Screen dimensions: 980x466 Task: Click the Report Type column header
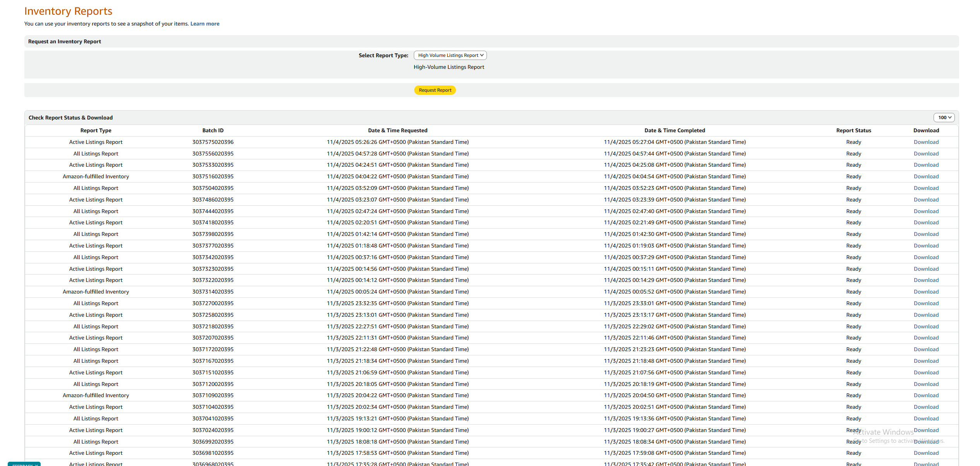point(96,130)
